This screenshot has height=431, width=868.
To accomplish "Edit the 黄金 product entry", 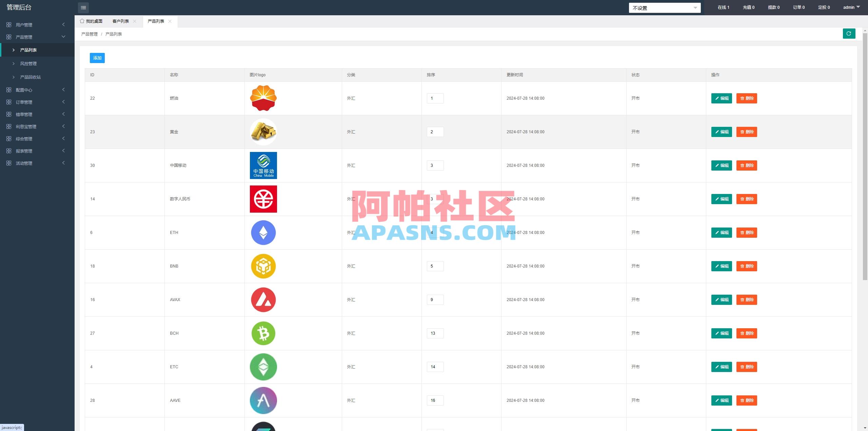I will pos(722,132).
